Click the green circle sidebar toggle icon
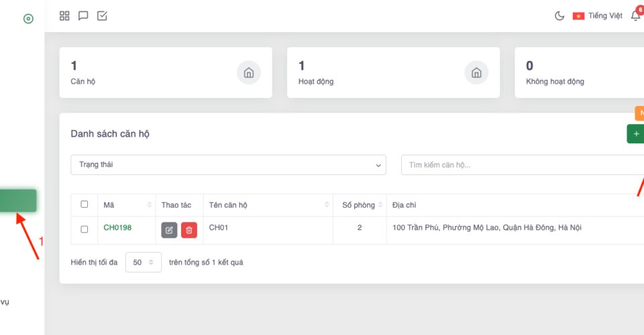644x335 pixels. pos(28,19)
